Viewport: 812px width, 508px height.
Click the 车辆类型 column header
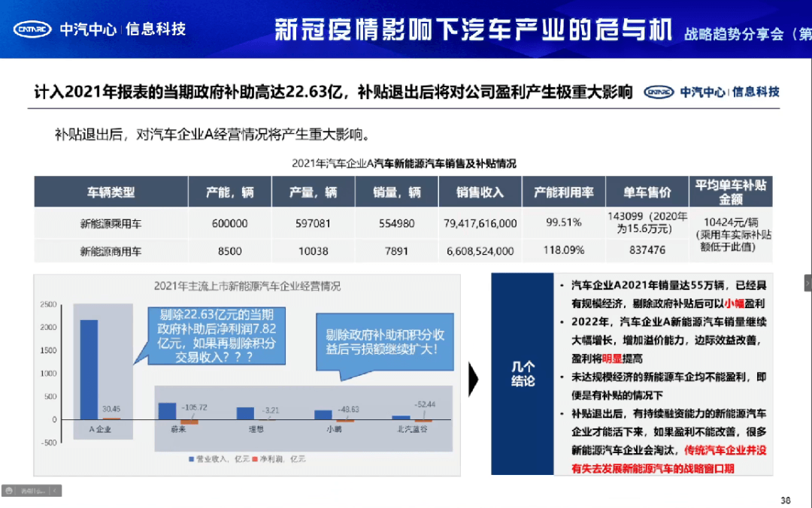point(111,192)
